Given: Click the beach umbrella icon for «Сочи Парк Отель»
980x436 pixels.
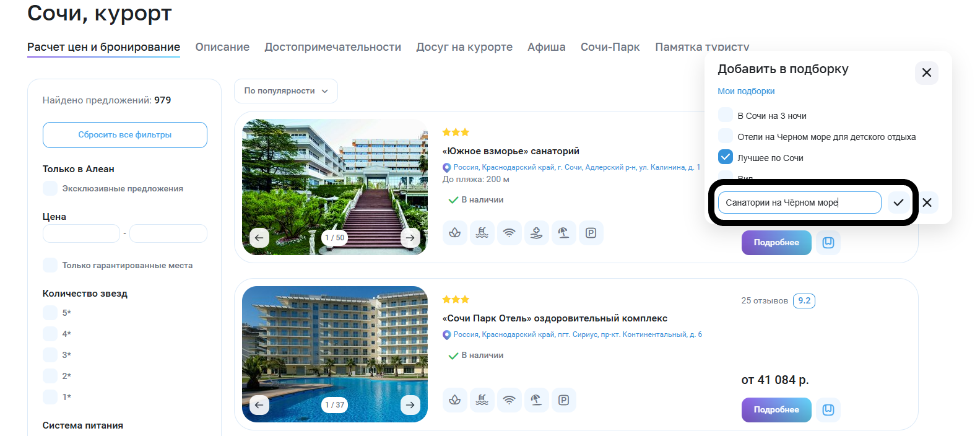Looking at the screenshot, I should (537, 400).
